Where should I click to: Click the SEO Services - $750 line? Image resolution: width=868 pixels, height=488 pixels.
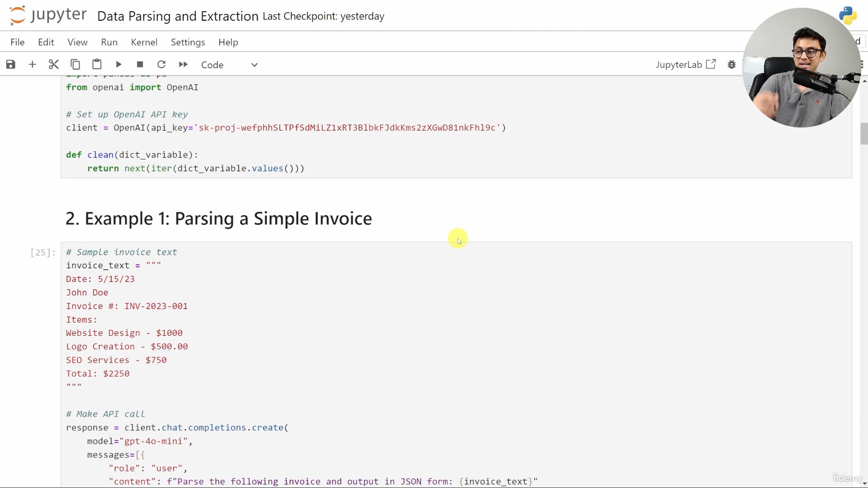(116, 360)
